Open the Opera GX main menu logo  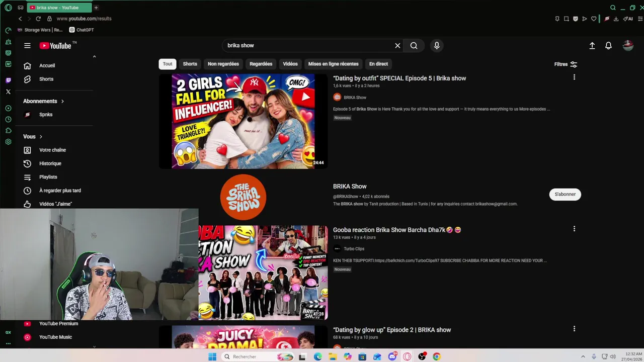tap(8, 8)
